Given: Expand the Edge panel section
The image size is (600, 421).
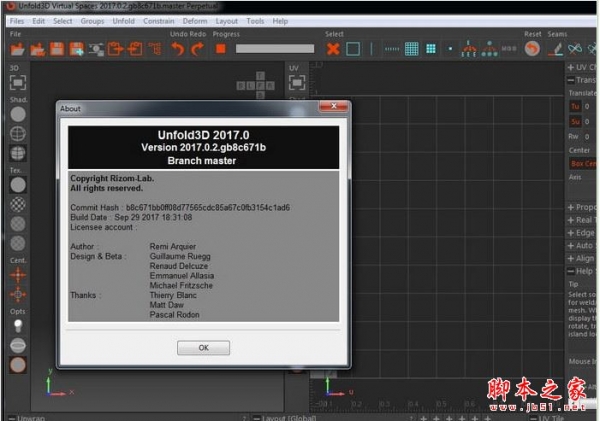Looking at the screenshot, I should tap(571, 233).
